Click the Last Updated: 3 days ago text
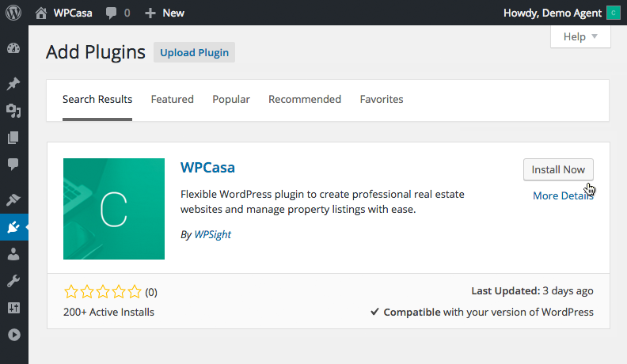 532,291
